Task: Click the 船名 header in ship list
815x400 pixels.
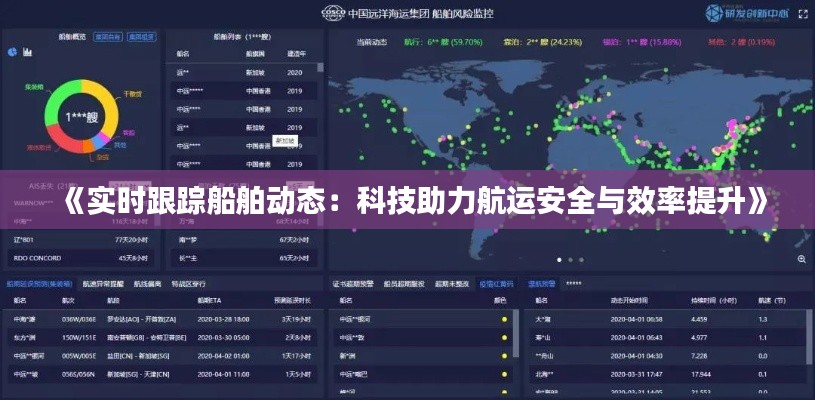Action: [x=183, y=54]
